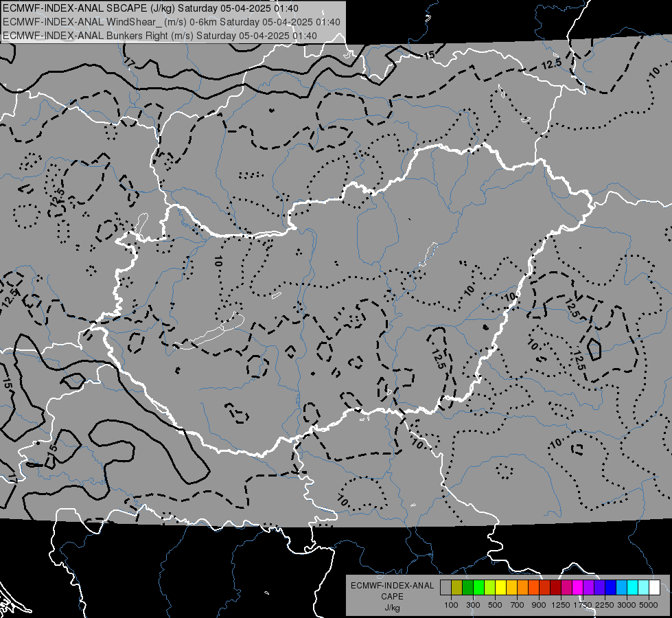Click the SBCAPE (J/kg) header line
The image size is (672, 618).
coord(150,8)
